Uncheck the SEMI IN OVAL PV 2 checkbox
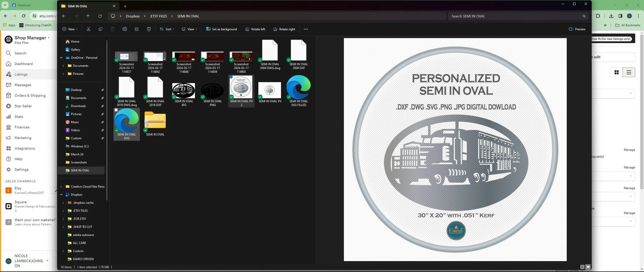 click(231, 77)
